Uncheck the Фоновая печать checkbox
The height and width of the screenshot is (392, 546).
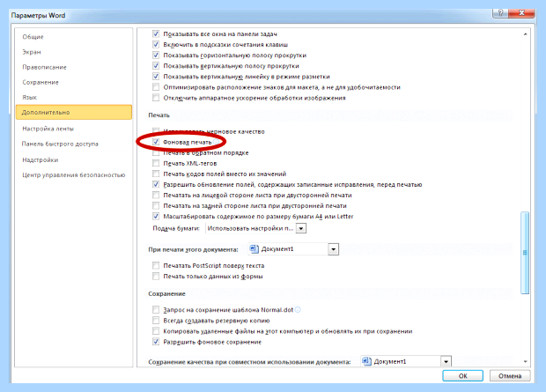coord(156,142)
